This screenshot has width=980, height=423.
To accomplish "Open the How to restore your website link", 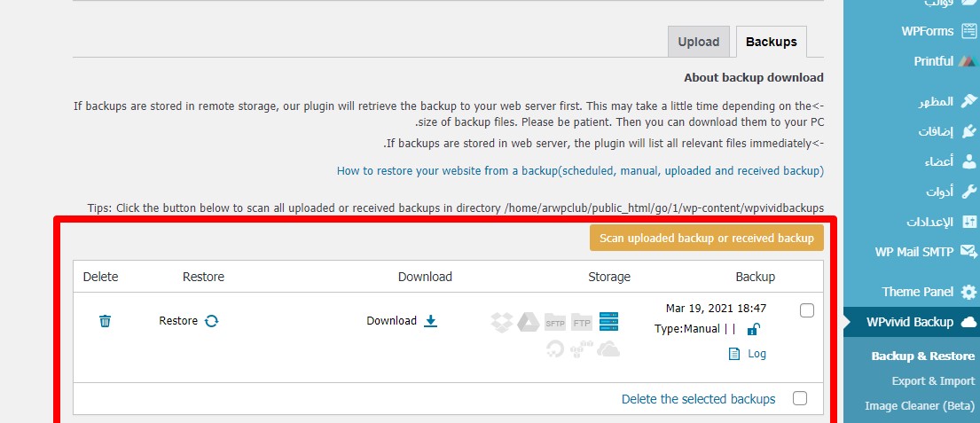I will coord(580,170).
